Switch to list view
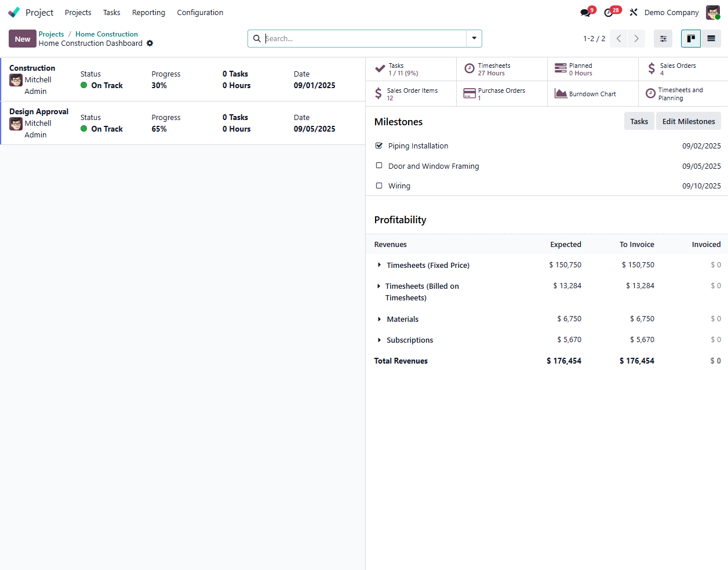The width and height of the screenshot is (728, 570). [x=711, y=39]
